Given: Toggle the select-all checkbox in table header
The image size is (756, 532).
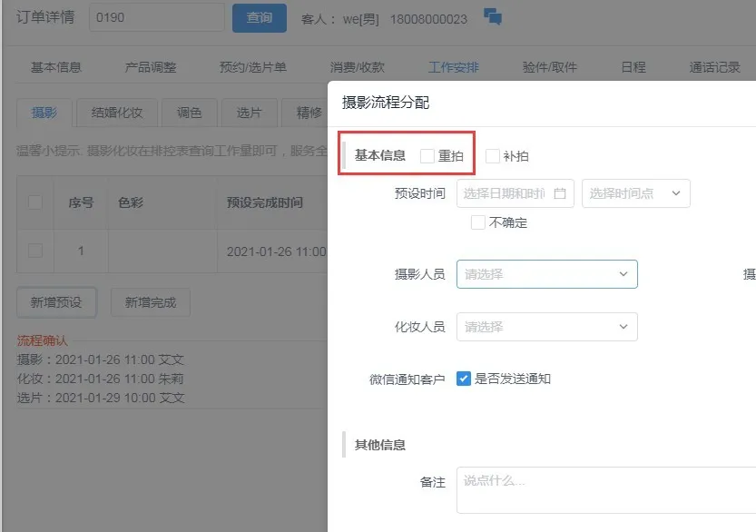Looking at the screenshot, I should coord(35,202).
